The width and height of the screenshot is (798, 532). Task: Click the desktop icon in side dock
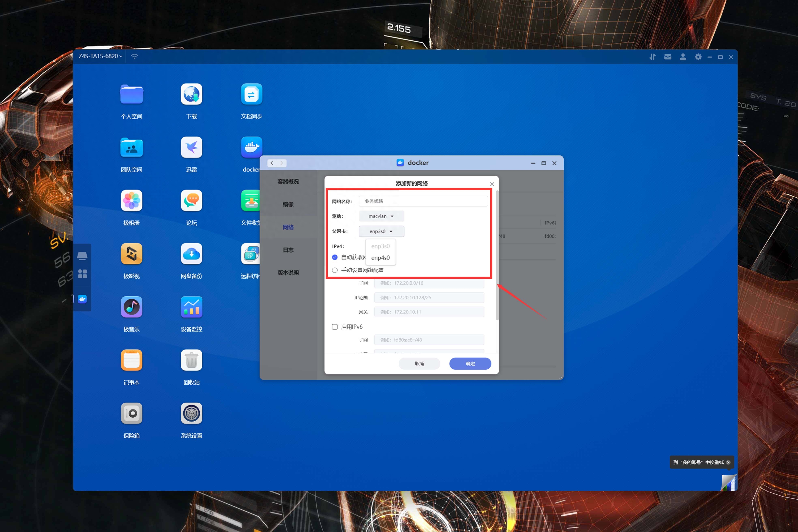coord(82,256)
